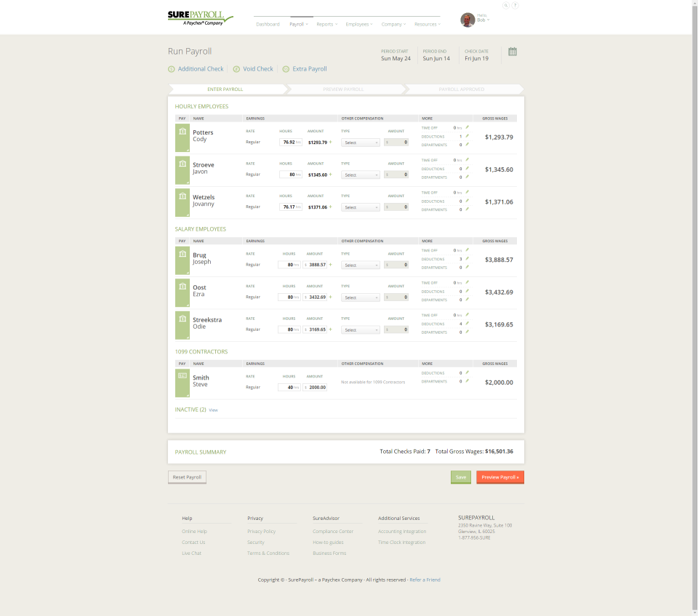Open the Refer a Friend link
This screenshot has width=698, height=616.
pyautogui.click(x=425, y=580)
